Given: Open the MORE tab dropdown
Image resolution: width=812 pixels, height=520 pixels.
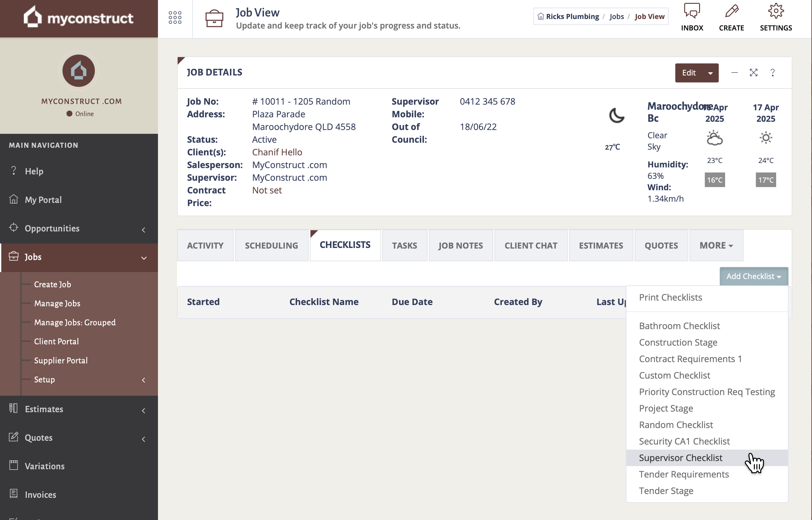Looking at the screenshot, I should click(x=716, y=245).
